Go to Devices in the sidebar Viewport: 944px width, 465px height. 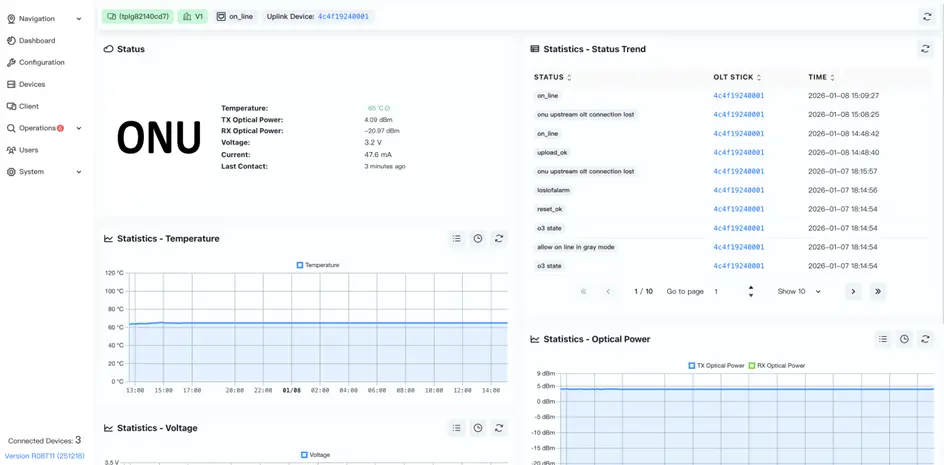(32, 84)
